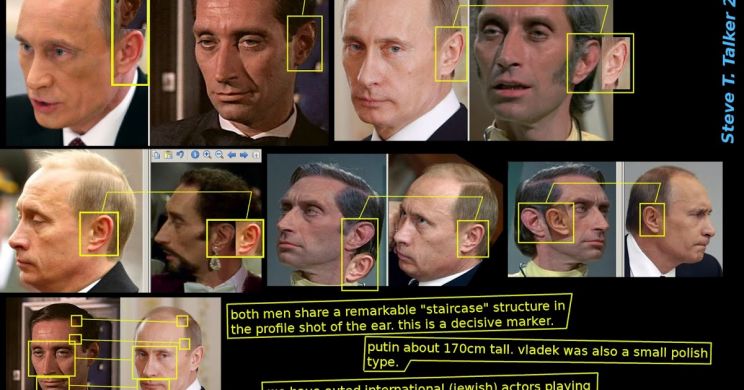Click the blue previous image arrow
This screenshot has height=390, width=744.
coord(232,155)
